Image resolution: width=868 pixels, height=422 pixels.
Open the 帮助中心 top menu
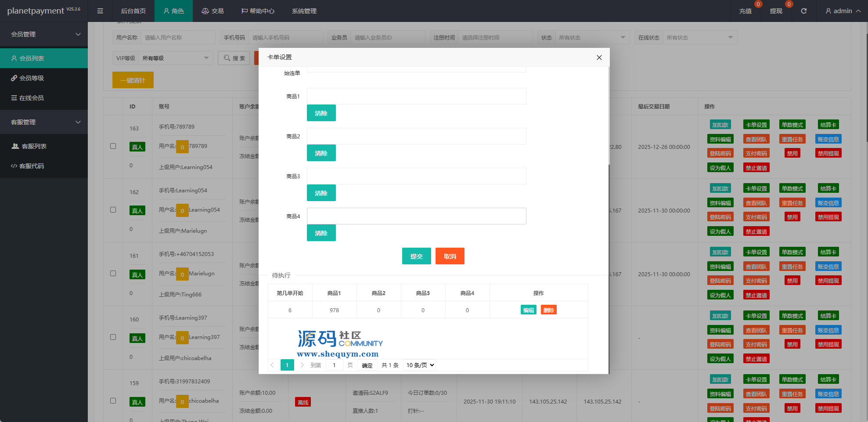point(258,11)
